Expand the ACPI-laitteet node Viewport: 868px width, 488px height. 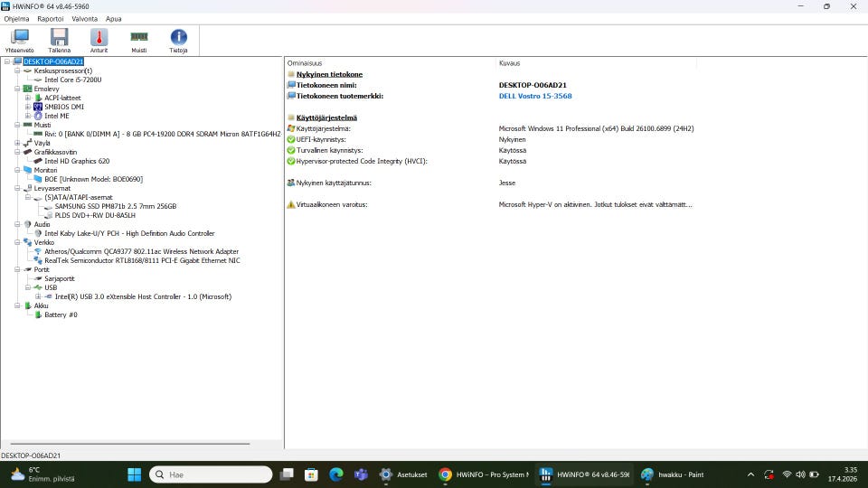click(x=28, y=98)
